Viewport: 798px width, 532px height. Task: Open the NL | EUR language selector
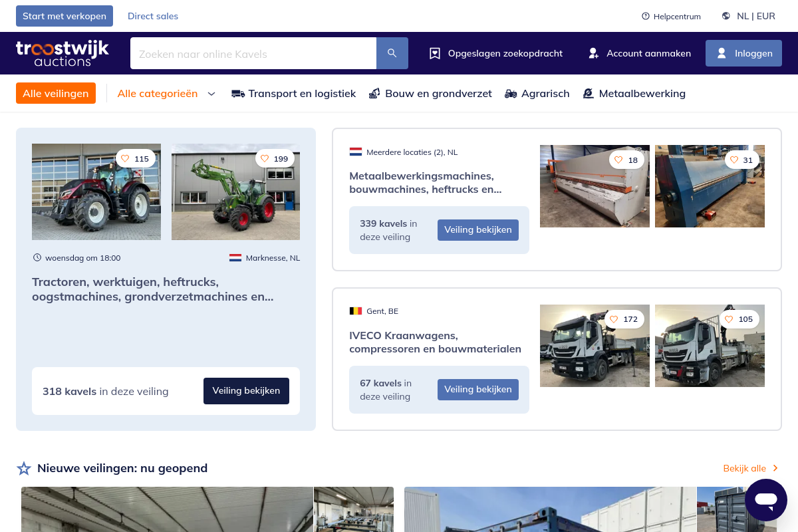click(749, 16)
